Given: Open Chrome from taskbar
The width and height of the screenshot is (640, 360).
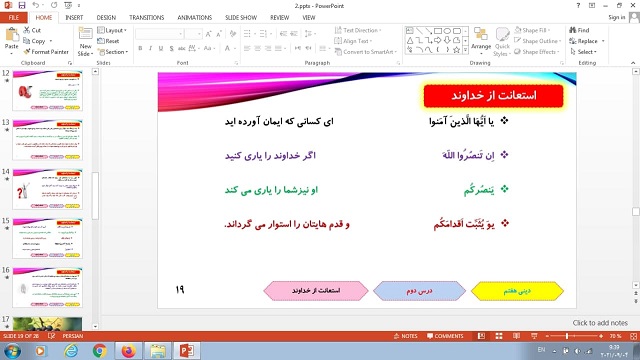Looking at the screenshot, I should (x=99, y=351).
